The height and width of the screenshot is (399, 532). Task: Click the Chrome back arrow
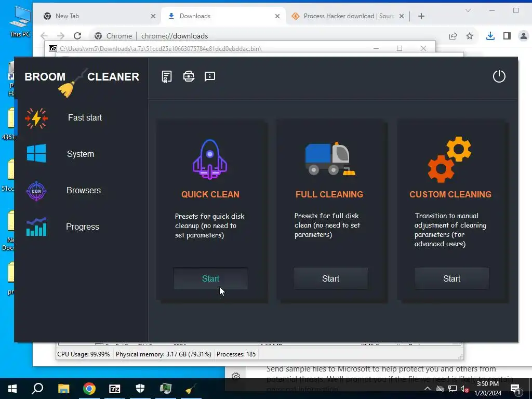click(44, 36)
